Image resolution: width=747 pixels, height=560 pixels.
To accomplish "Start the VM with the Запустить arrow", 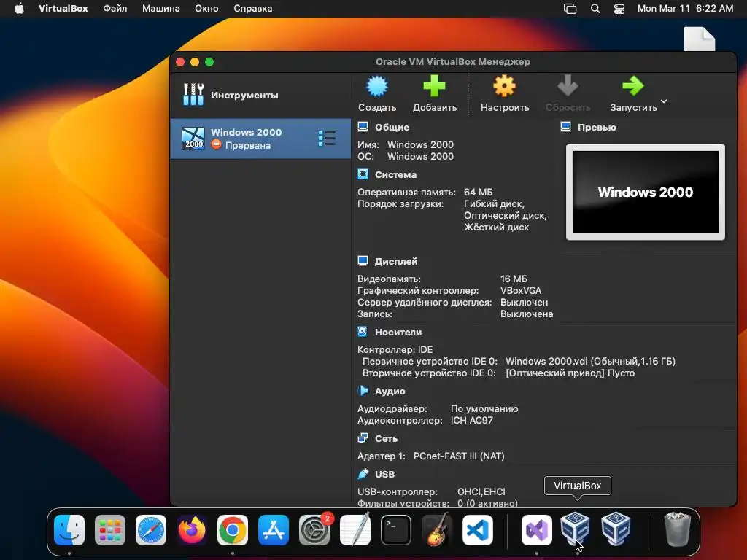I will [x=632, y=86].
